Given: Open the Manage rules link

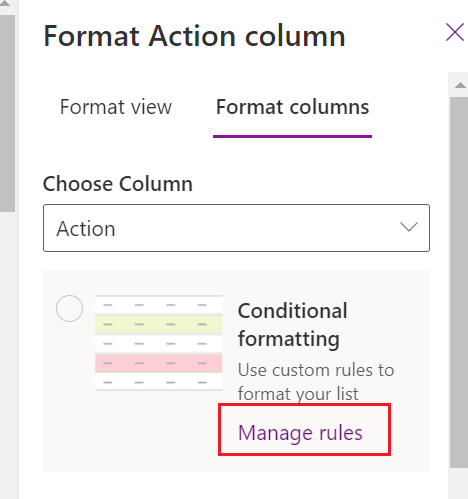Looking at the screenshot, I should 300,433.
